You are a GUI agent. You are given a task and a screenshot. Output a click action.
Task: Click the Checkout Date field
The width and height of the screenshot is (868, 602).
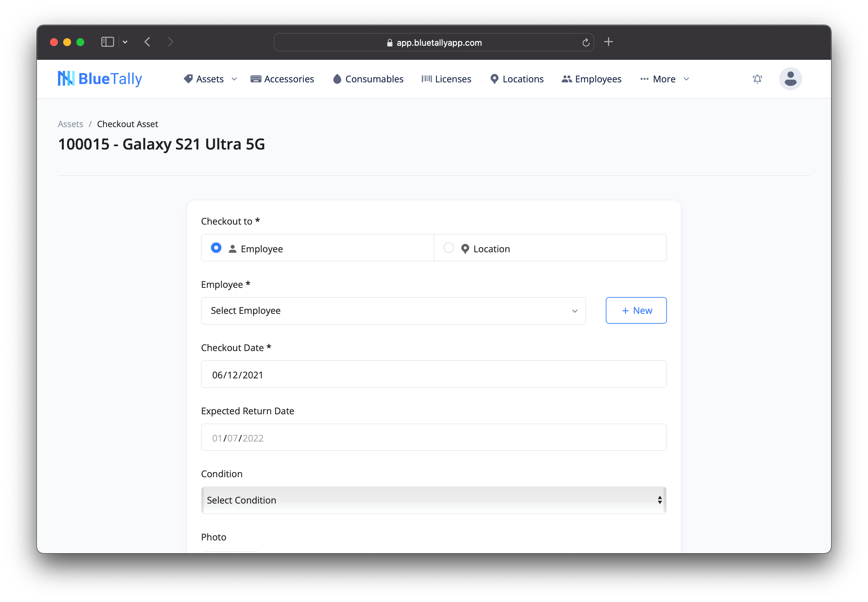pos(433,374)
